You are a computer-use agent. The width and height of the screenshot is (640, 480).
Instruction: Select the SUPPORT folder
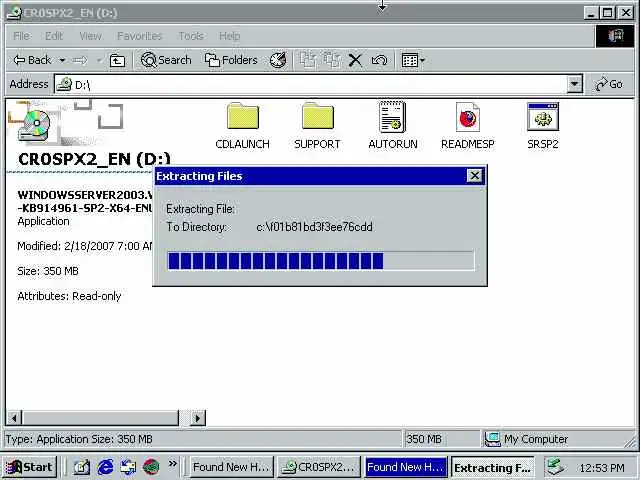coord(317,126)
